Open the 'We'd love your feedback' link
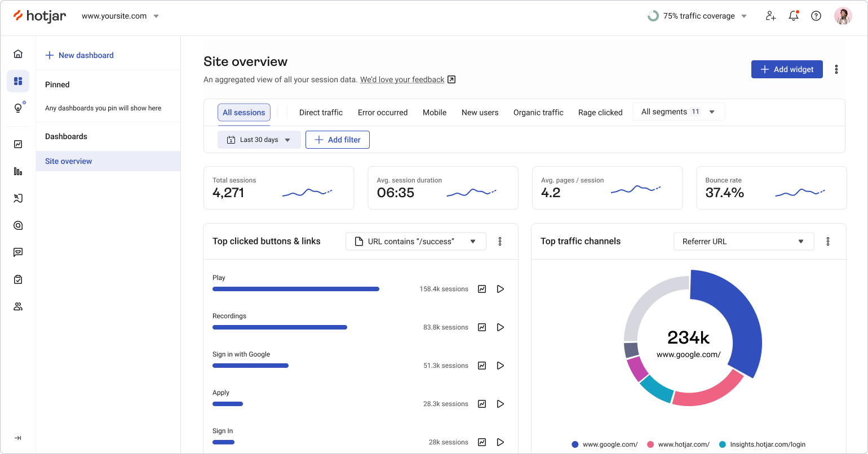 click(402, 79)
